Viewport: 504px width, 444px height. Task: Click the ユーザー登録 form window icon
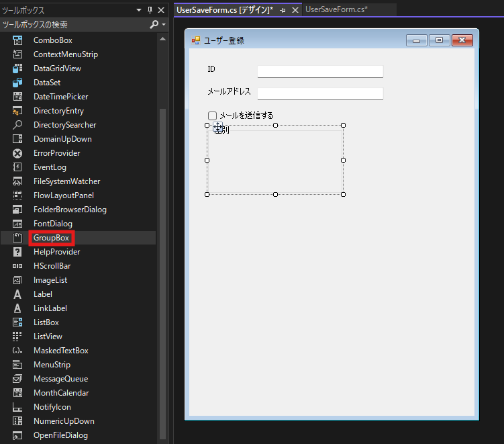[x=196, y=40]
